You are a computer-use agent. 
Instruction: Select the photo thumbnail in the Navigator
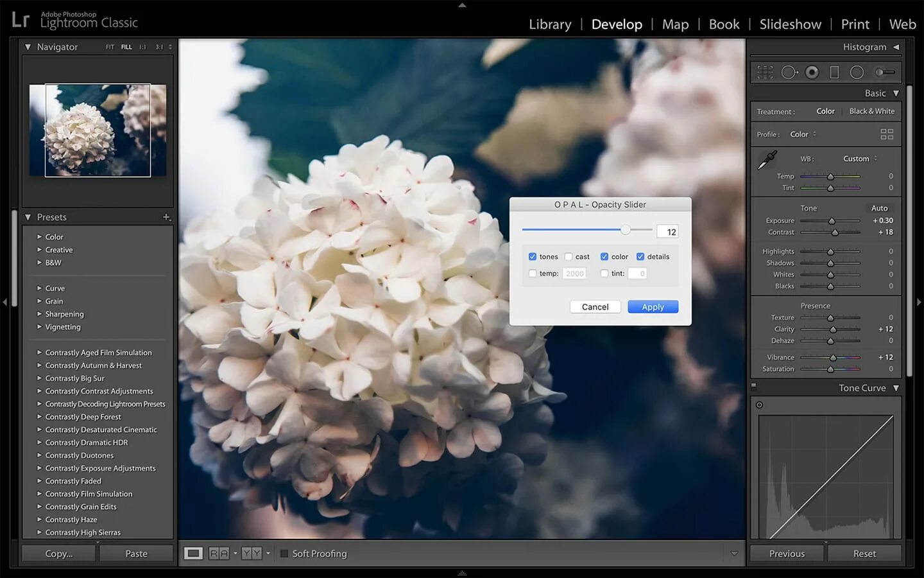point(96,130)
